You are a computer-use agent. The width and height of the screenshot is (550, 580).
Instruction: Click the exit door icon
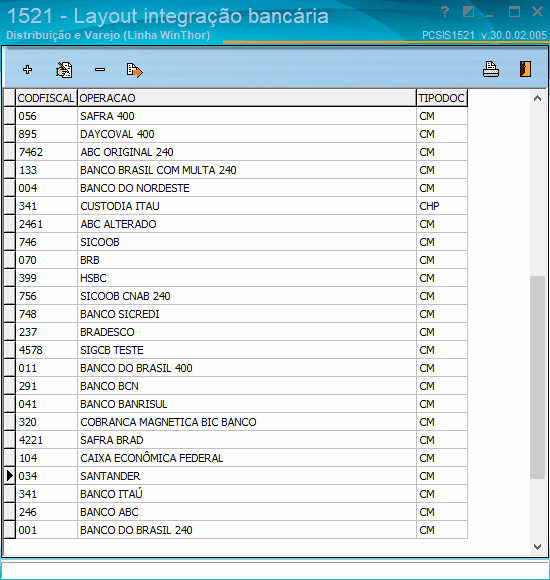525,69
